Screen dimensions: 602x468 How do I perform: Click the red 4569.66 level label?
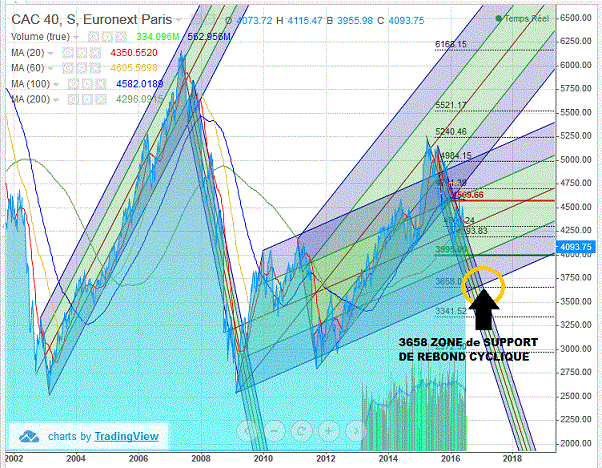[x=468, y=195]
